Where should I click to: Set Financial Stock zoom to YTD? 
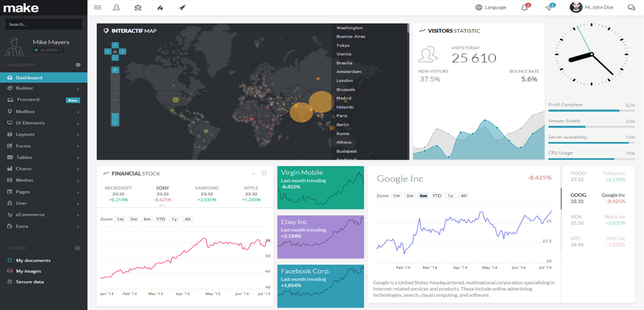(160, 219)
